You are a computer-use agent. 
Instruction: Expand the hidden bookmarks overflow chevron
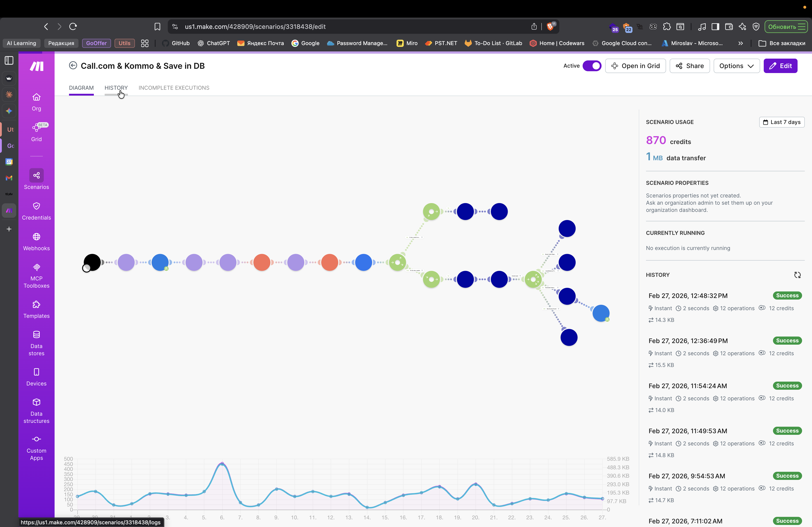point(740,43)
